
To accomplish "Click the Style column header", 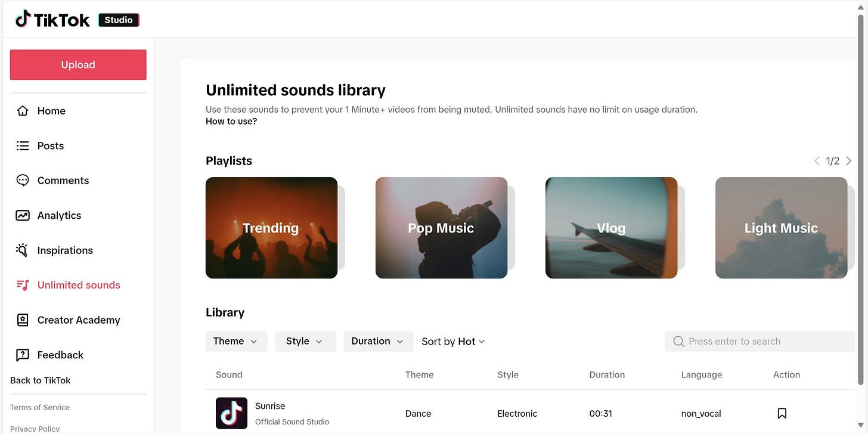I will point(508,374).
